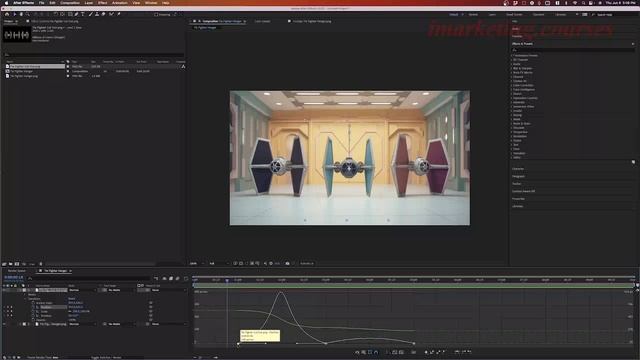
Task: Click the graph type and options icon
Action: coord(363,352)
